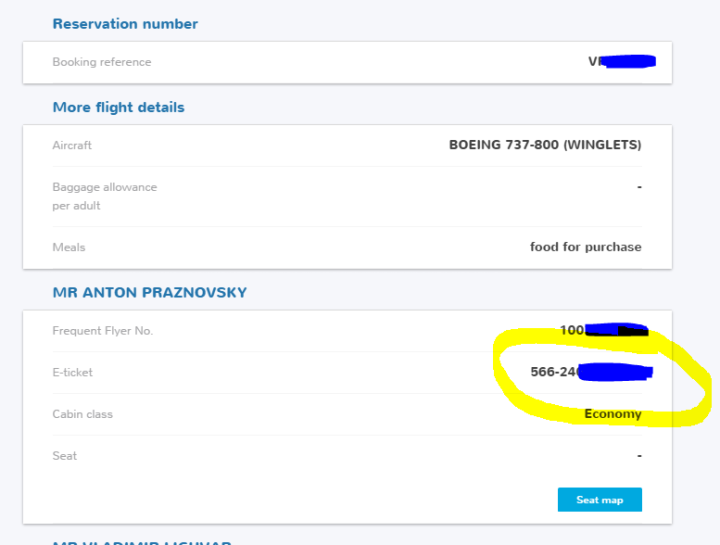Open the Seat map button
The image size is (720, 545).
[599, 500]
